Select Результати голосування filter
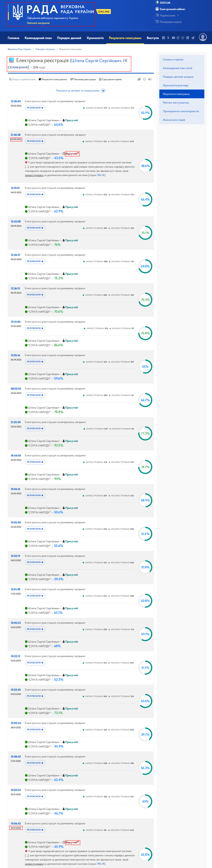The image size is (212, 868). tap(53, 79)
